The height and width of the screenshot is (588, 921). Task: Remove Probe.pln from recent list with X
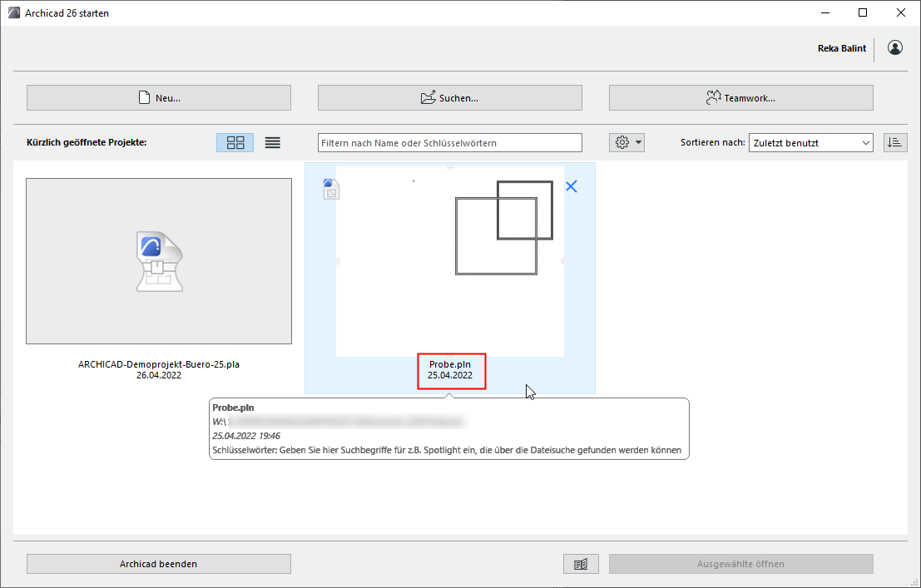pyautogui.click(x=571, y=187)
